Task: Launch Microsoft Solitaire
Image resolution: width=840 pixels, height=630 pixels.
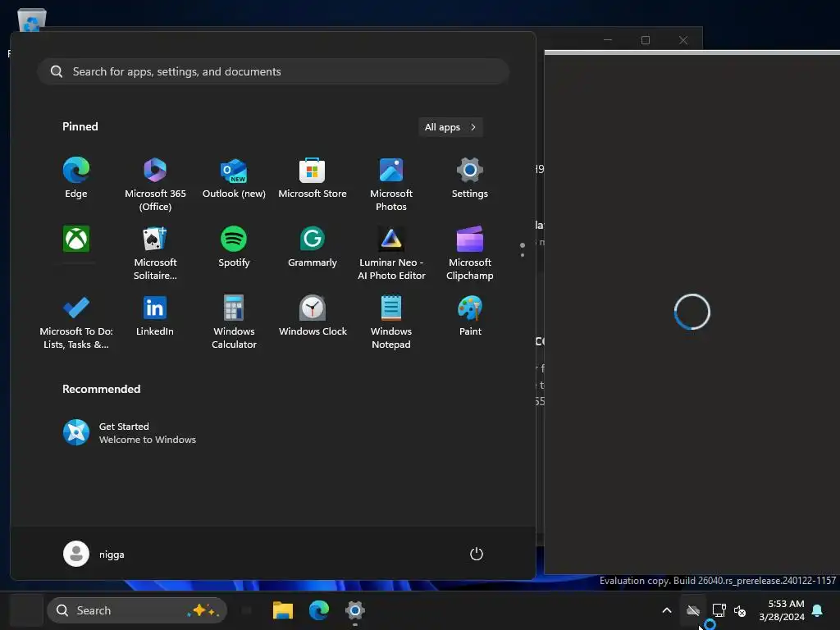Action: (155, 253)
